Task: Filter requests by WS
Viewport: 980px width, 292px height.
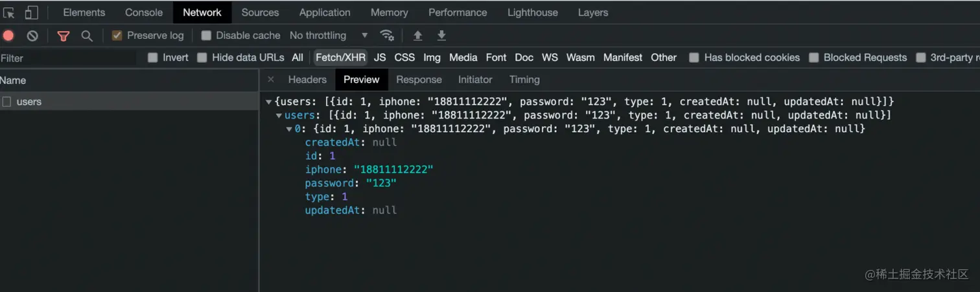Action: click(550, 58)
